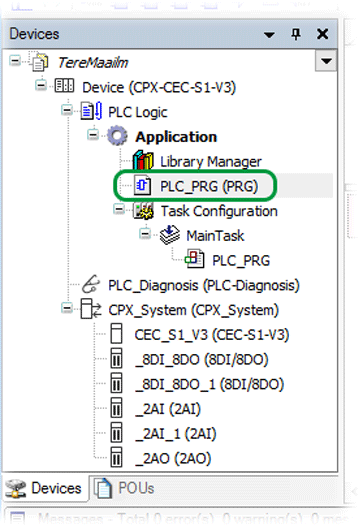Image resolution: width=363 pixels, height=526 pixels.
Task: Click the CEC_S1_V3 module icon
Action: [116, 333]
